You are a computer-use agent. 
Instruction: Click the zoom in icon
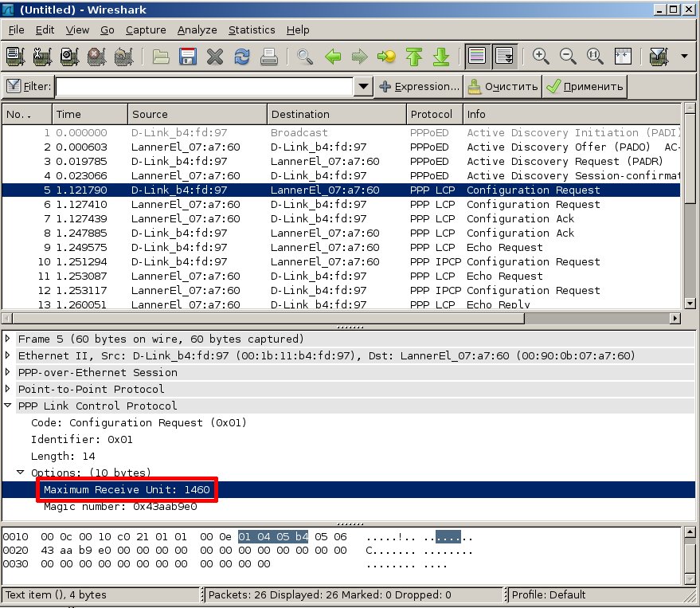pyautogui.click(x=541, y=57)
